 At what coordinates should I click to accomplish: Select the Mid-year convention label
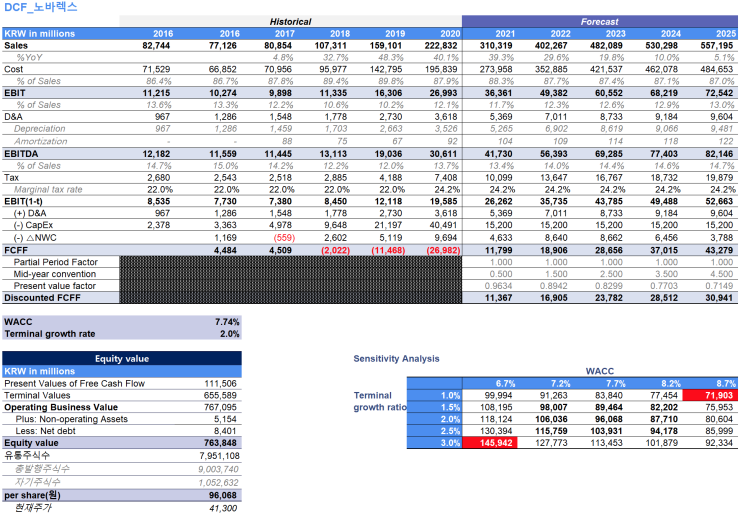tap(54, 274)
